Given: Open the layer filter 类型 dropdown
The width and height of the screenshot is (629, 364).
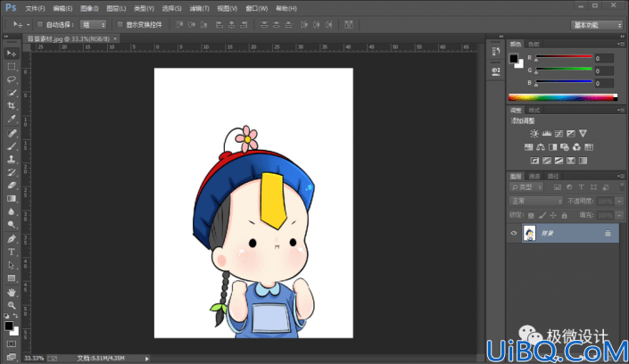Looking at the screenshot, I should point(526,187).
